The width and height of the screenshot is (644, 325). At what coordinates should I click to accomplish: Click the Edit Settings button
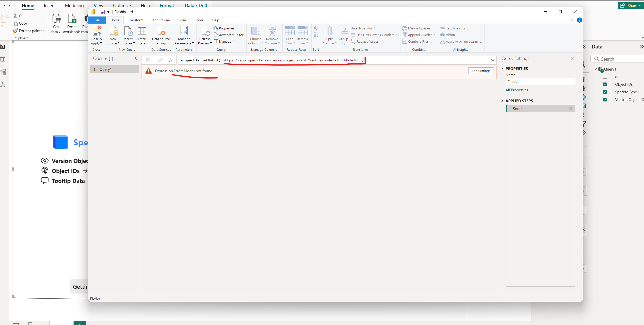tap(481, 71)
